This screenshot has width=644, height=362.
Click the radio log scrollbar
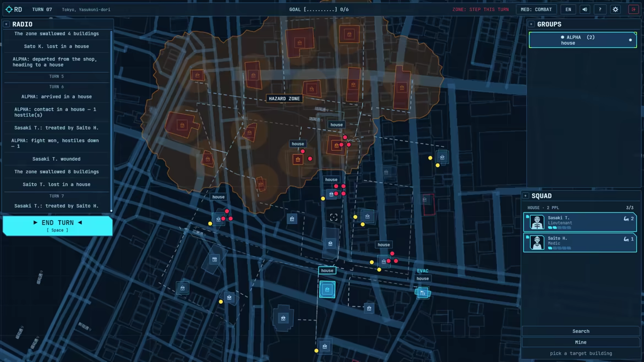111,121
